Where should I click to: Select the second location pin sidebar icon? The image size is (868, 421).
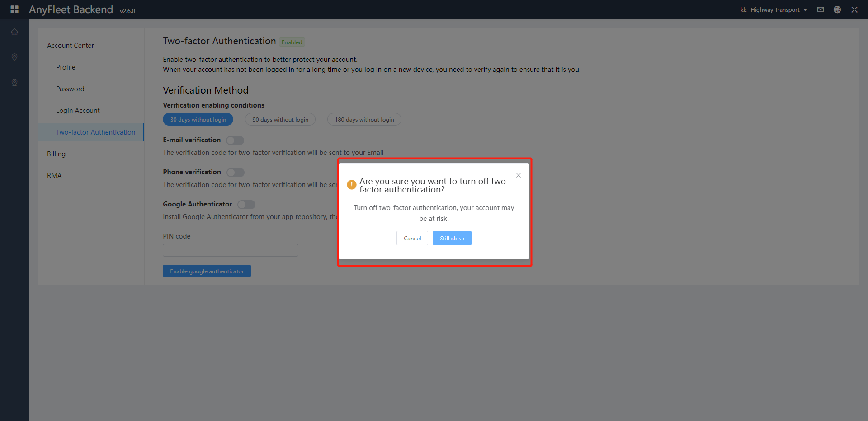tap(14, 82)
